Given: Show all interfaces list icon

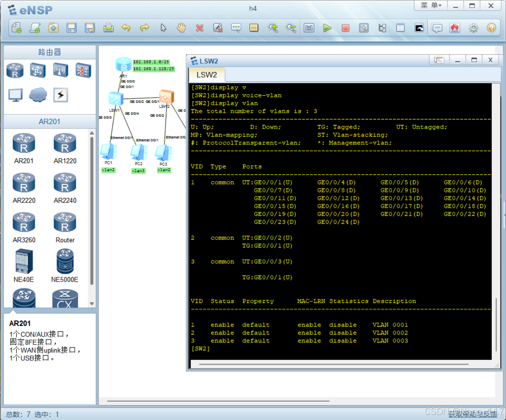Looking at the screenshot, I should coord(382,28).
